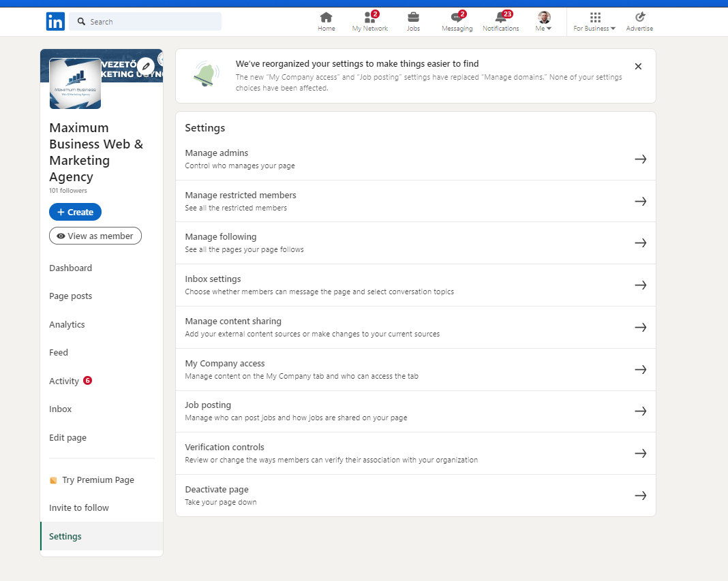Open Dashboard in sidebar
This screenshot has width=728, height=581.
71,268
